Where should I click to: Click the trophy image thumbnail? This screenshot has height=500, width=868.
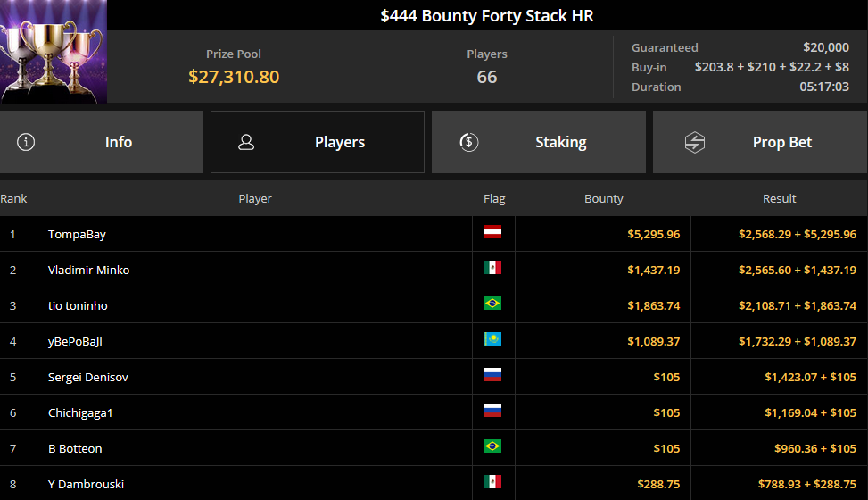54,52
